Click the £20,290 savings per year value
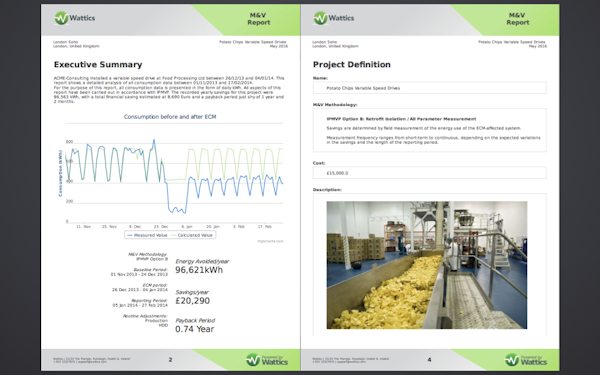This screenshot has width=600, height=375. click(192, 301)
